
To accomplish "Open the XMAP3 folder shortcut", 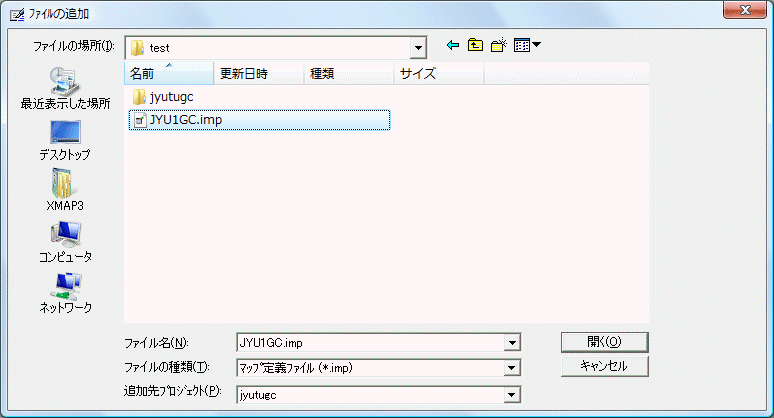I will coord(65,190).
